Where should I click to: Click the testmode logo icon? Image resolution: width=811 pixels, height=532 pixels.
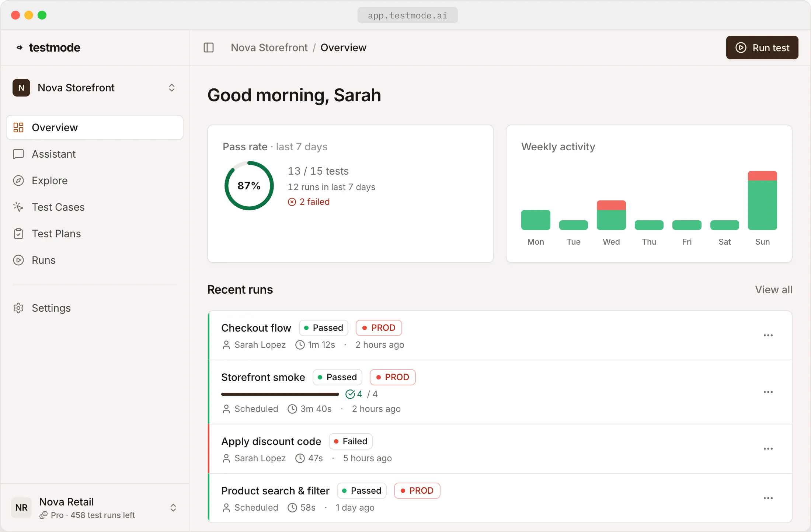20,48
